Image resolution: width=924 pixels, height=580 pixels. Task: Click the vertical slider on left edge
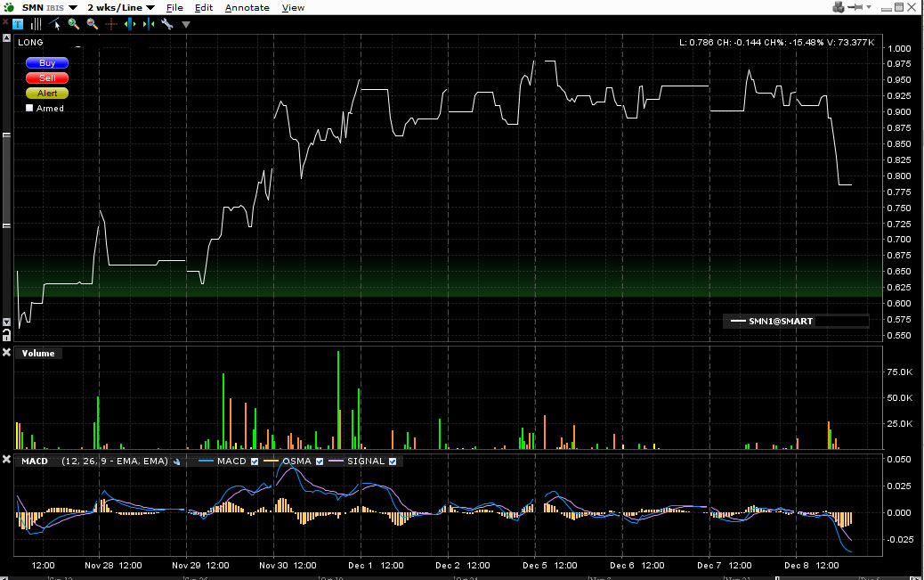(6, 180)
